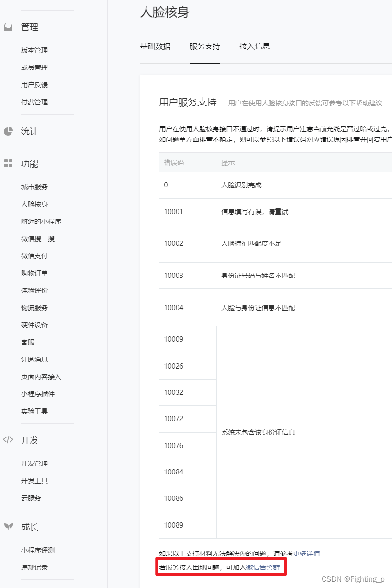Select 人脸核身 in the sidebar

click(x=34, y=204)
